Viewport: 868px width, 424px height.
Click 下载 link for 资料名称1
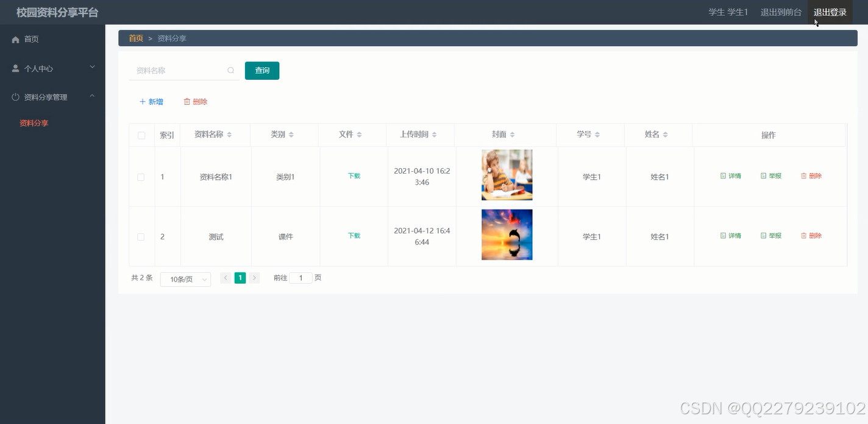point(354,175)
